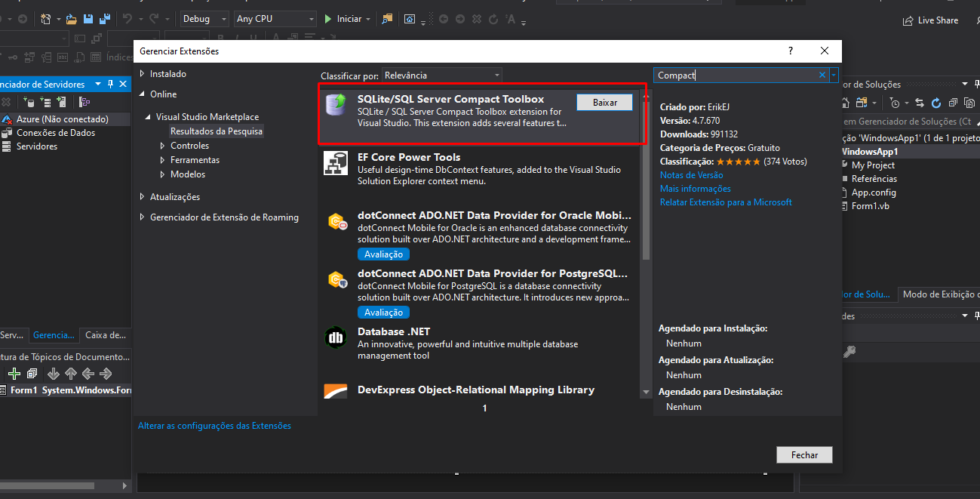Open the Classificar por Relevância dropdown

tap(441, 75)
